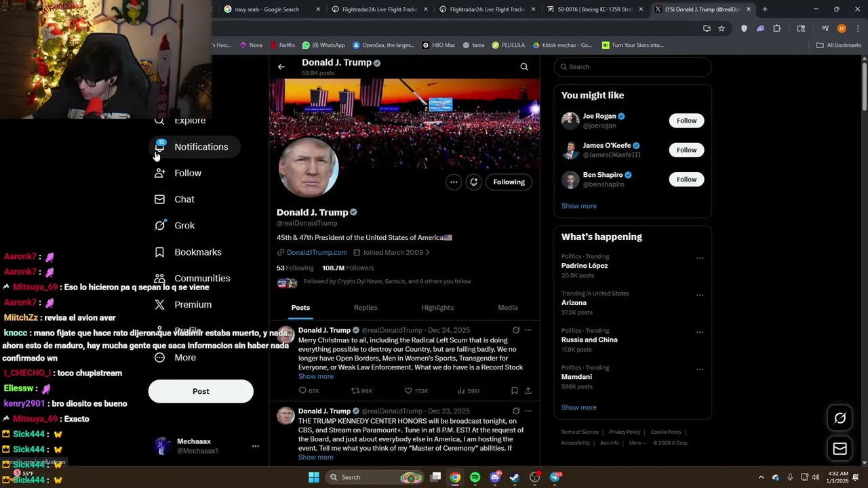The height and width of the screenshot is (488, 868).
Task: Open Discord from the taskbar
Action: [x=495, y=477]
